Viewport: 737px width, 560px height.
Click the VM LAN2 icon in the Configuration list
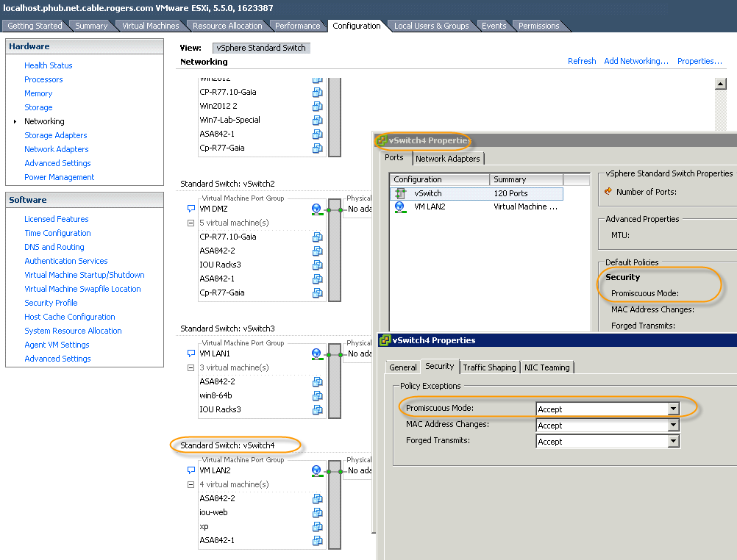(x=400, y=207)
